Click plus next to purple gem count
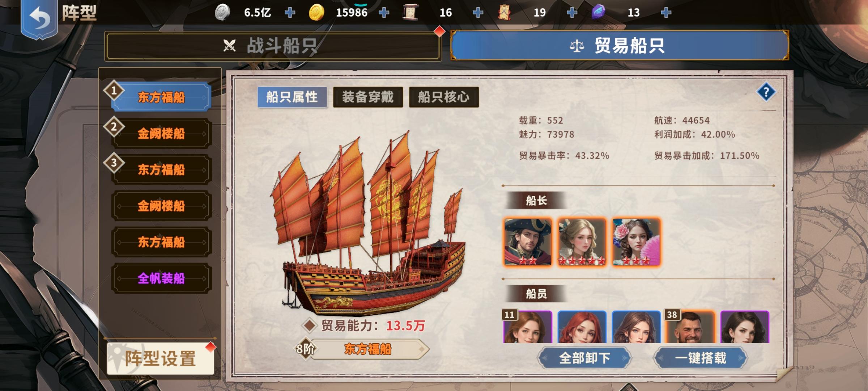The width and height of the screenshot is (868, 391). pos(666,13)
